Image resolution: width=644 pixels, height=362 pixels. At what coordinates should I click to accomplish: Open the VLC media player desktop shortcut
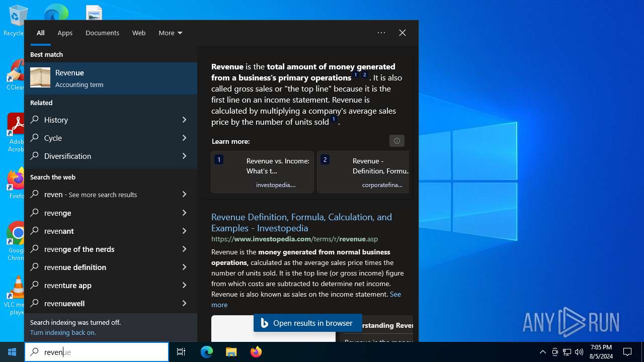[15, 296]
